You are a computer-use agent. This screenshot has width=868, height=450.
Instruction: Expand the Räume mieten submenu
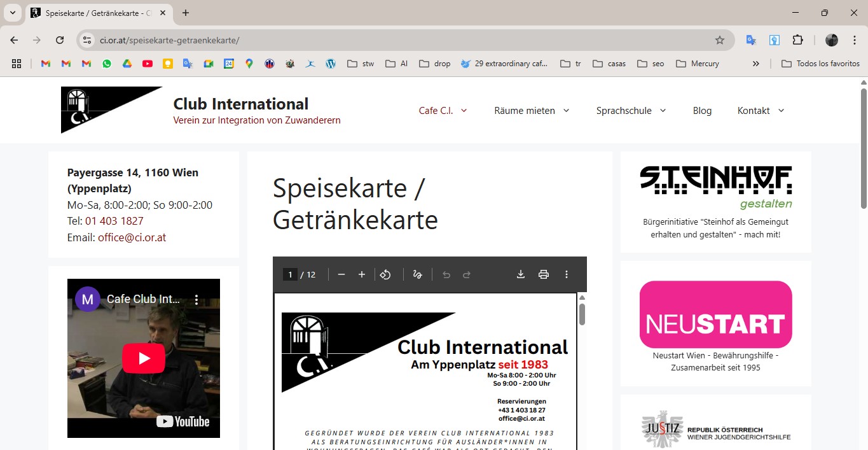pyautogui.click(x=532, y=111)
